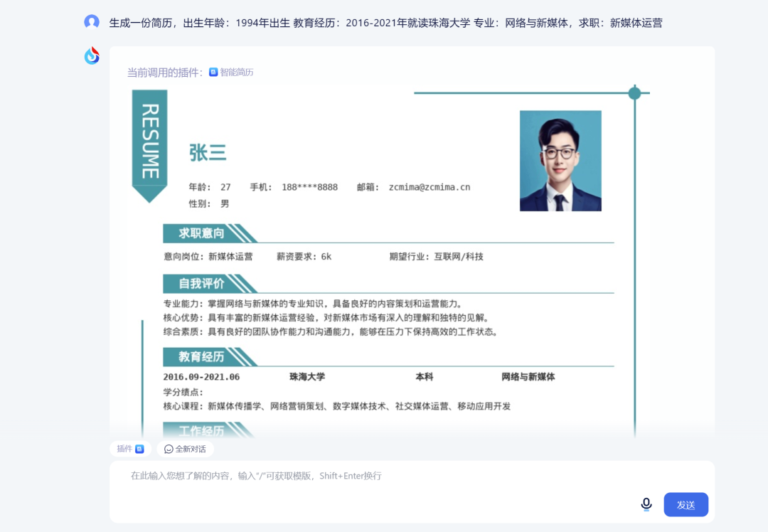Click the 核心优势 self-evaluation line

tap(326, 318)
